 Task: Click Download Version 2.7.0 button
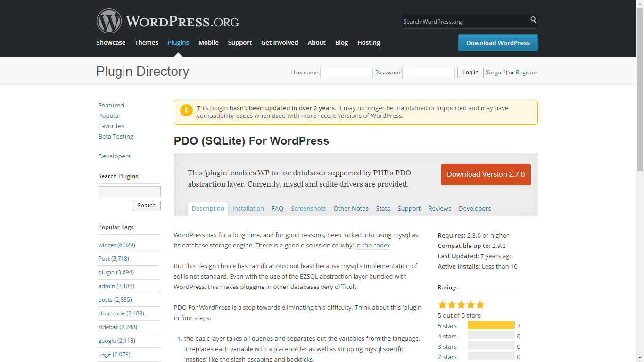(486, 174)
